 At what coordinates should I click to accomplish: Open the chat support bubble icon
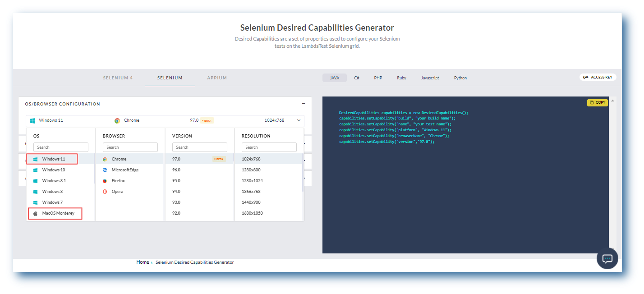tap(607, 258)
